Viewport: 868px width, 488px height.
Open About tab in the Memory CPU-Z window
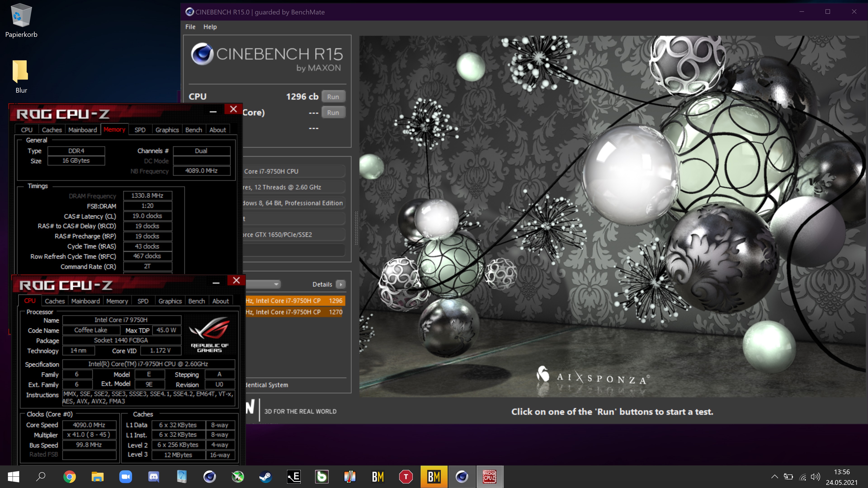click(218, 130)
